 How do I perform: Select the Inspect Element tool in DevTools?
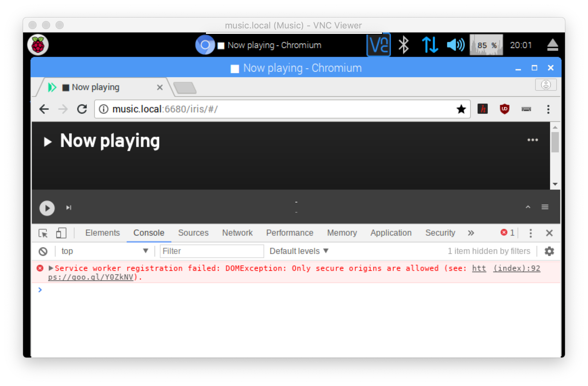[44, 233]
